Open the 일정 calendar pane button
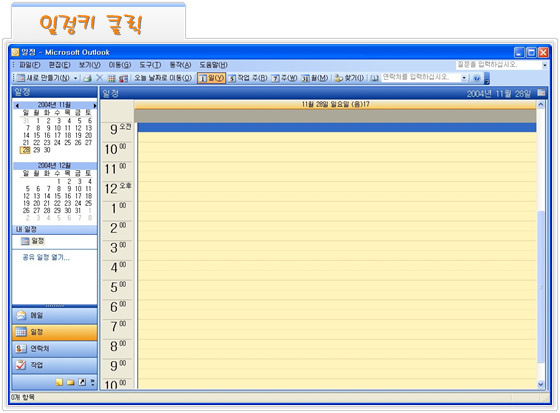The height and width of the screenshot is (413, 560). tap(55, 332)
